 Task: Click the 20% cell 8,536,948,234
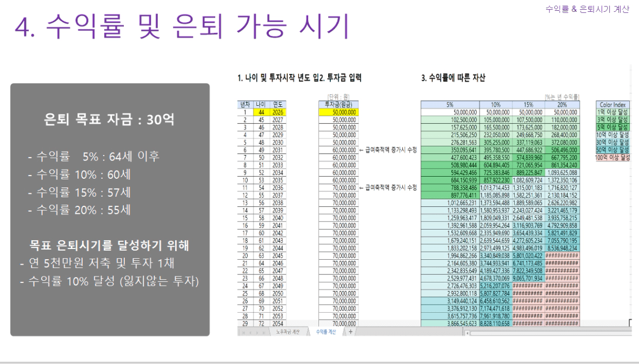click(x=562, y=248)
